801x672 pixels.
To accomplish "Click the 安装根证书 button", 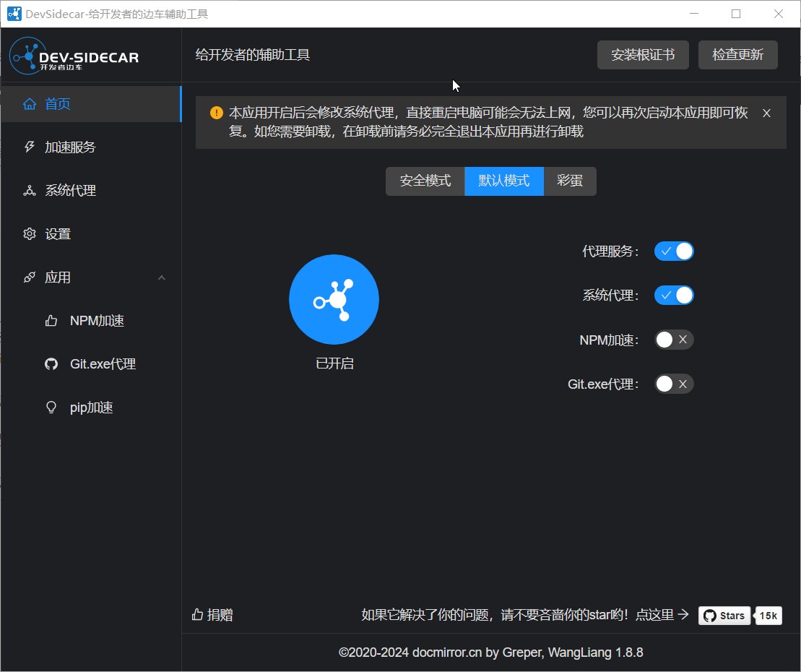I will point(643,55).
